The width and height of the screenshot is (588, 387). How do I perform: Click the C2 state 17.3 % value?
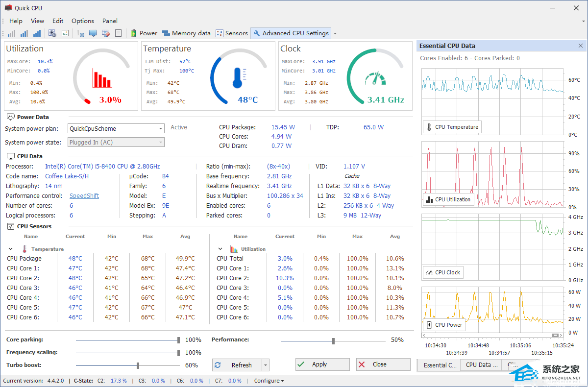[119, 381]
